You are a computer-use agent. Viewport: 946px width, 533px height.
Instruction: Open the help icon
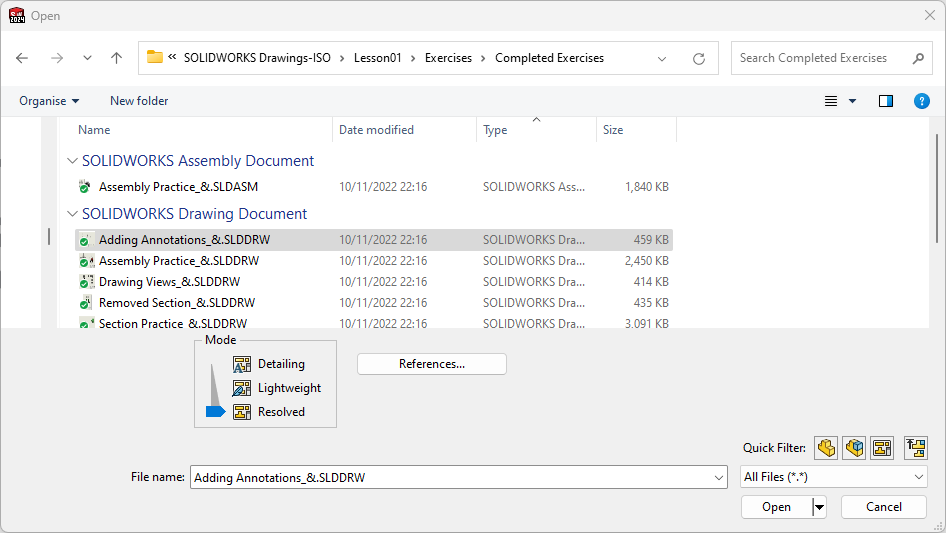[921, 101]
